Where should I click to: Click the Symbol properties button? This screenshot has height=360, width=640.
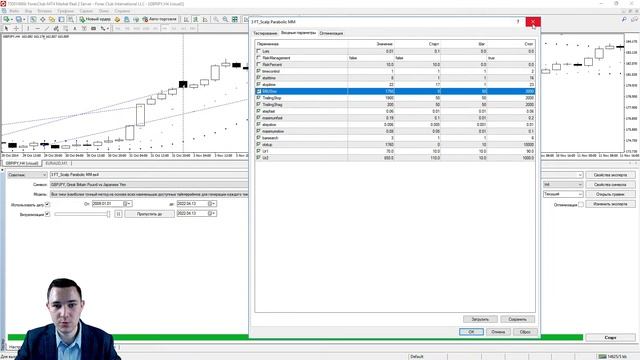tap(611, 184)
